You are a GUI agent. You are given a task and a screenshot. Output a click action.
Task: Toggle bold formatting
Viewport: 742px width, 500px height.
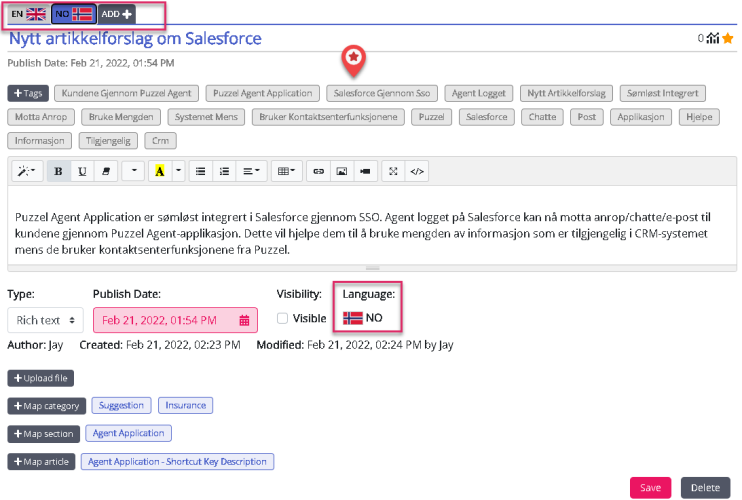pos(58,171)
